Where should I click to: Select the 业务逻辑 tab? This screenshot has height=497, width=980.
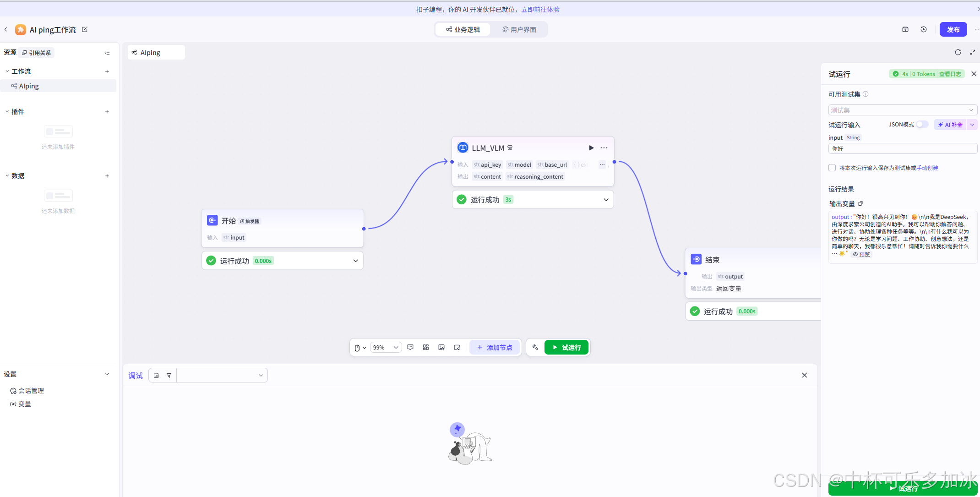463,29
